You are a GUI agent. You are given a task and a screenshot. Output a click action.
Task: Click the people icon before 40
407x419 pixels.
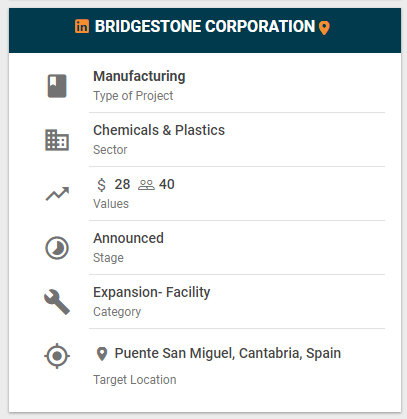[x=146, y=185]
